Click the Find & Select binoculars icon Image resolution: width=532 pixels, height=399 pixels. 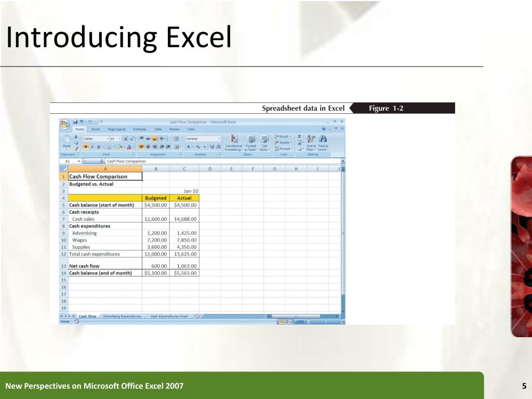[x=323, y=139]
